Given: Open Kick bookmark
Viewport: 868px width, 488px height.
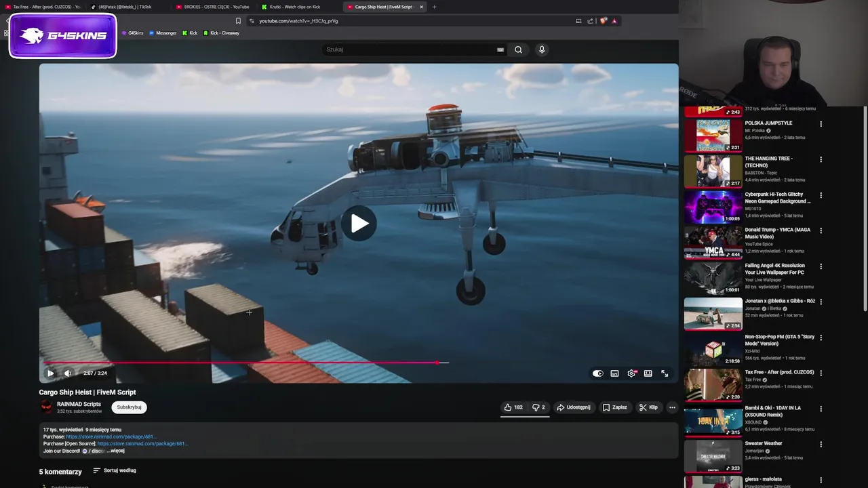Looking at the screenshot, I should [190, 33].
